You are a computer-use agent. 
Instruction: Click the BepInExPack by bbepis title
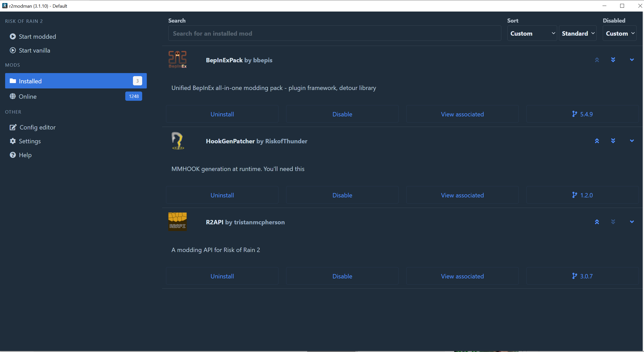click(x=239, y=60)
